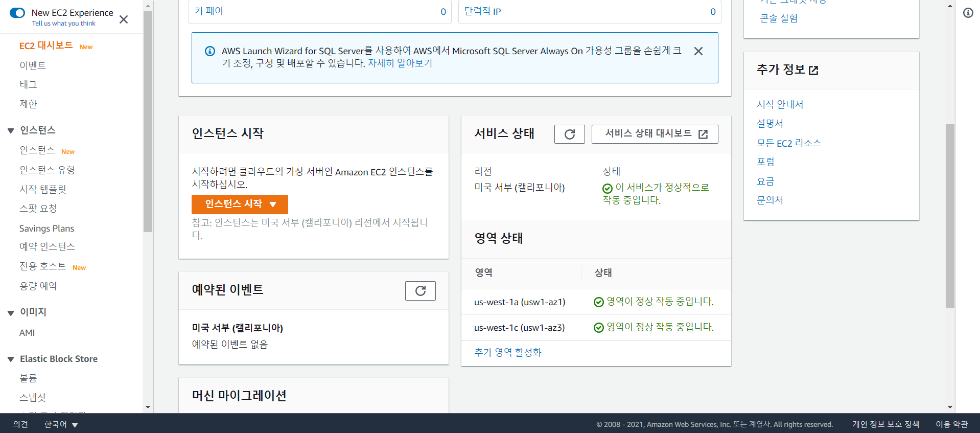Image resolution: width=980 pixels, height=433 pixels.
Task: Open 시작 템플릿 in sidebar
Action: click(43, 189)
